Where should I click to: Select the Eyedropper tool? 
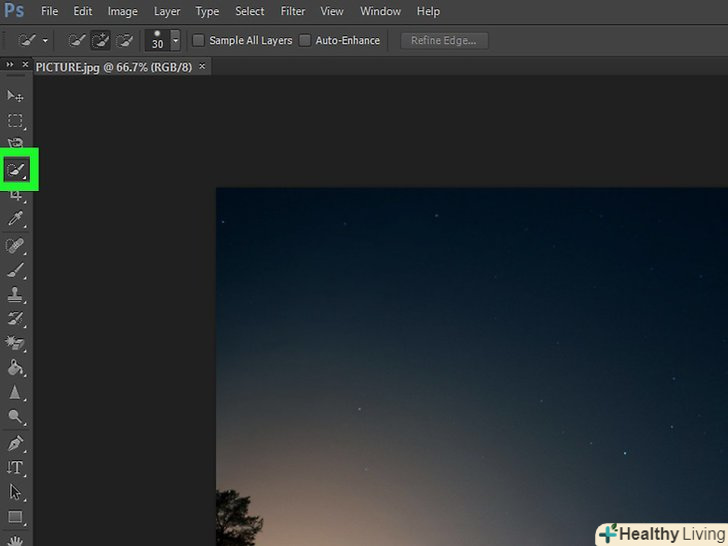coord(15,219)
